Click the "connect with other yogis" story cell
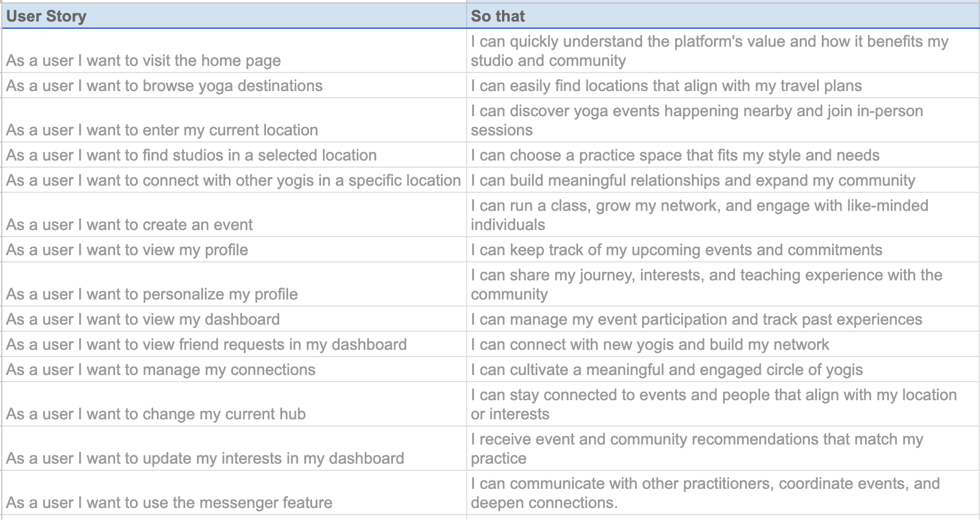Screen dimensions: 980x520 (234, 180)
